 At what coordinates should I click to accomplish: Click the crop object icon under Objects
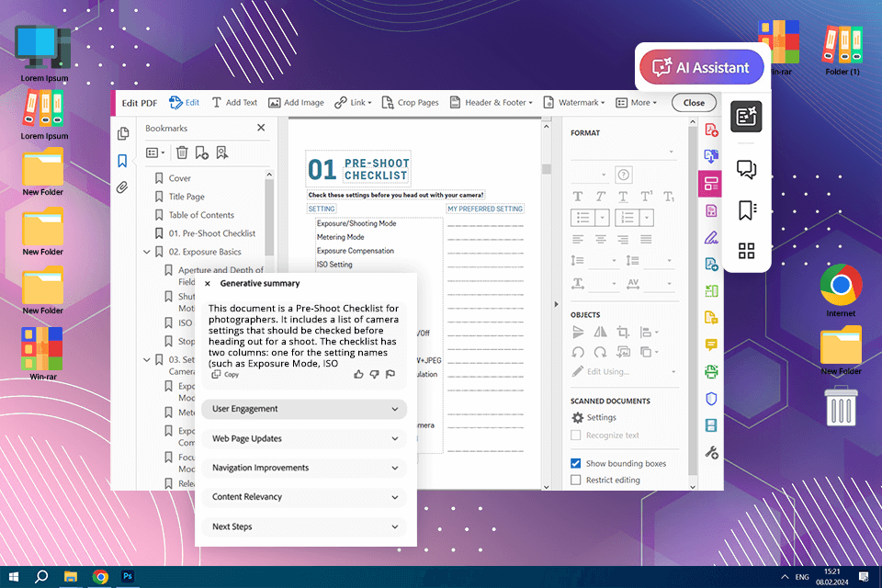click(623, 332)
